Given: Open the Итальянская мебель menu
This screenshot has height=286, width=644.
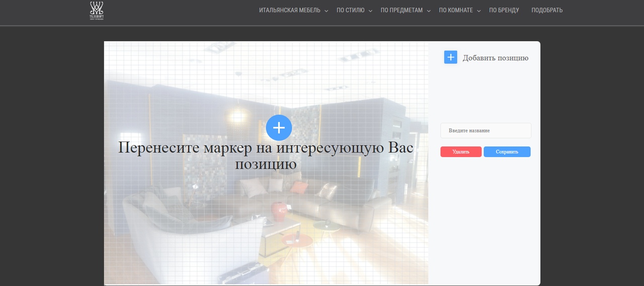Looking at the screenshot, I should [x=289, y=10].
